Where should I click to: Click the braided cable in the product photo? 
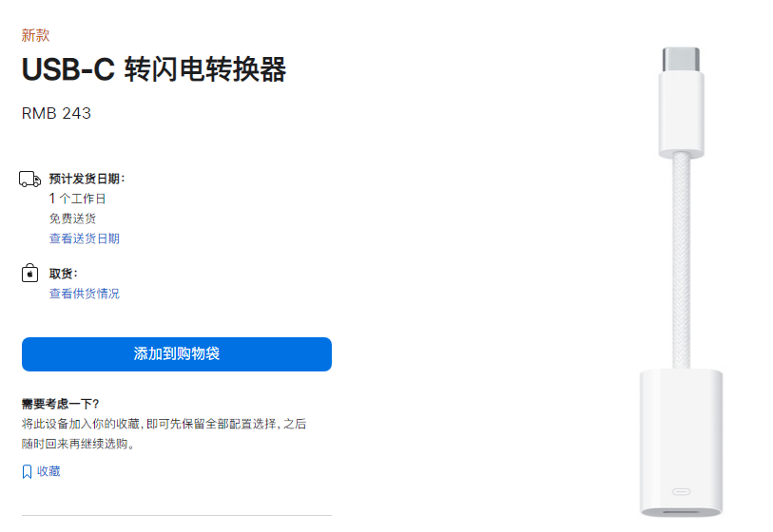point(681,266)
